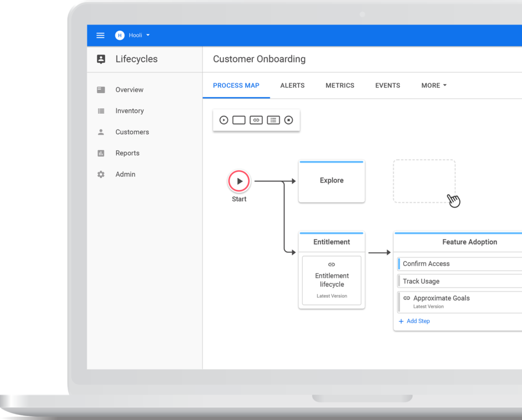This screenshot has height=420, width=522.
Task: Open the Admin settings page
Action: 125,174
